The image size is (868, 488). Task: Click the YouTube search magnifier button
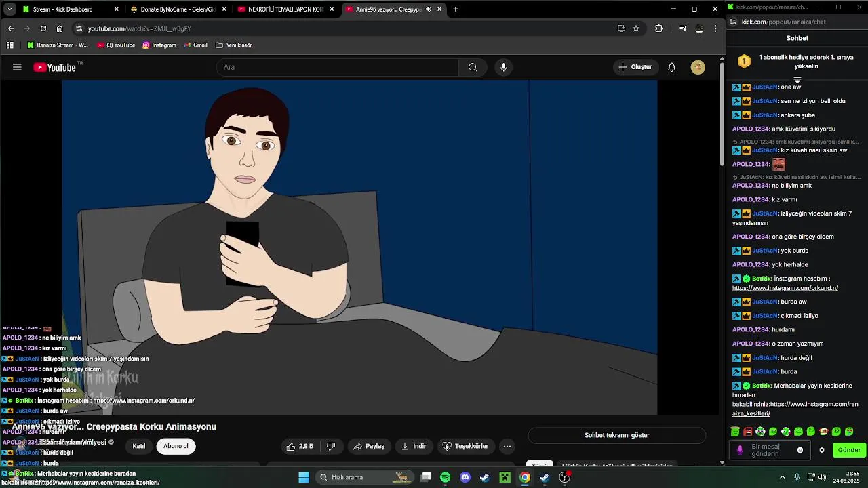473,67
